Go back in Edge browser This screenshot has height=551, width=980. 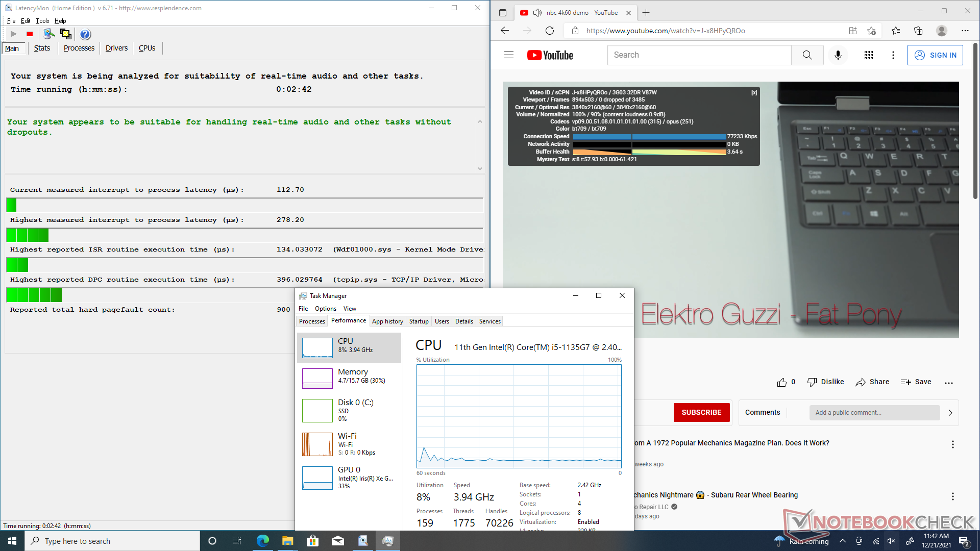505,31
